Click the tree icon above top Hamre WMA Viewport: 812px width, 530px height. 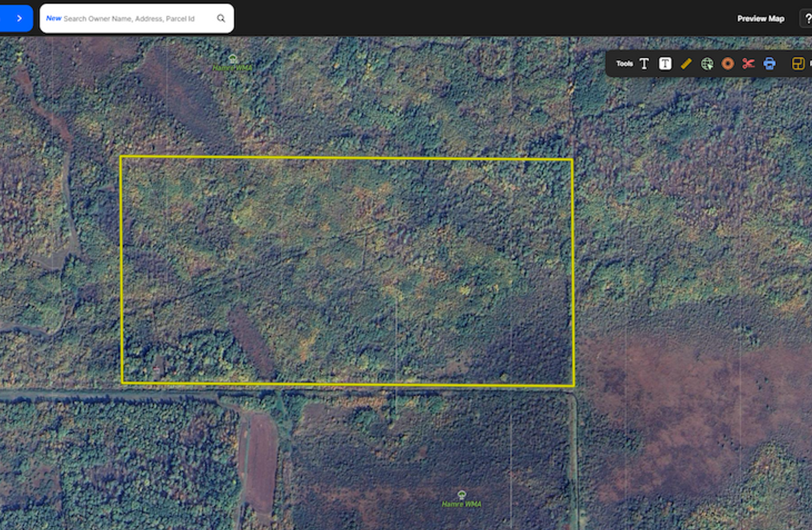coord(233,59)
